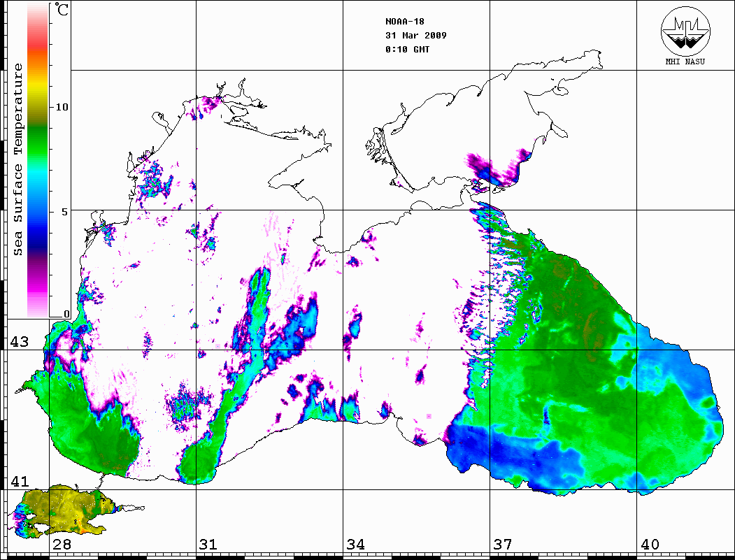Screen dimensions: 735x560
Task: Click the temperature color scale bar
Action: coord(38,160)
